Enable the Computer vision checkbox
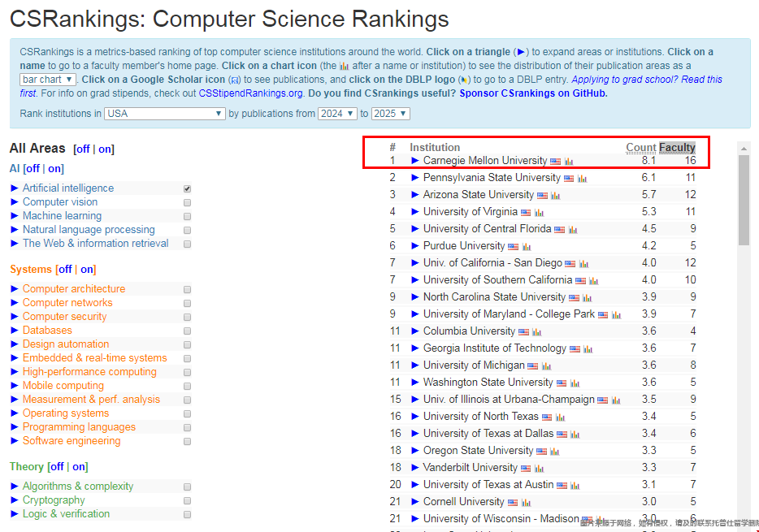 pyautogui.click(x=188, y=202)
